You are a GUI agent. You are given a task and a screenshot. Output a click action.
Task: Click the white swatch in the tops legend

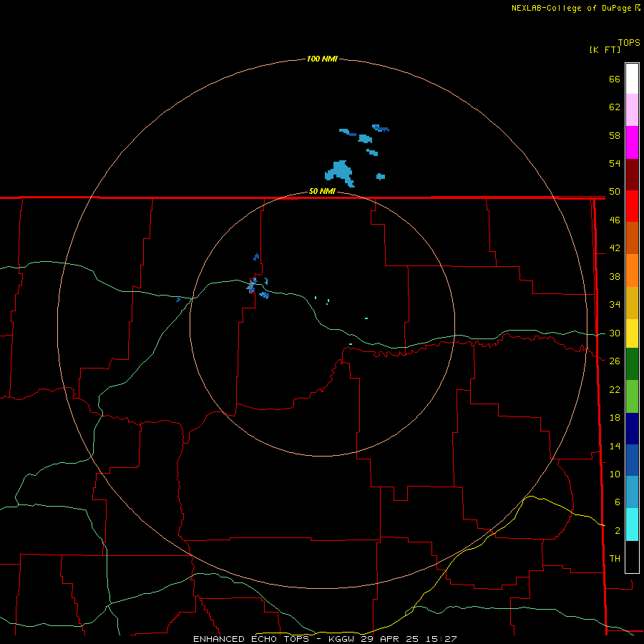point(632,79)
